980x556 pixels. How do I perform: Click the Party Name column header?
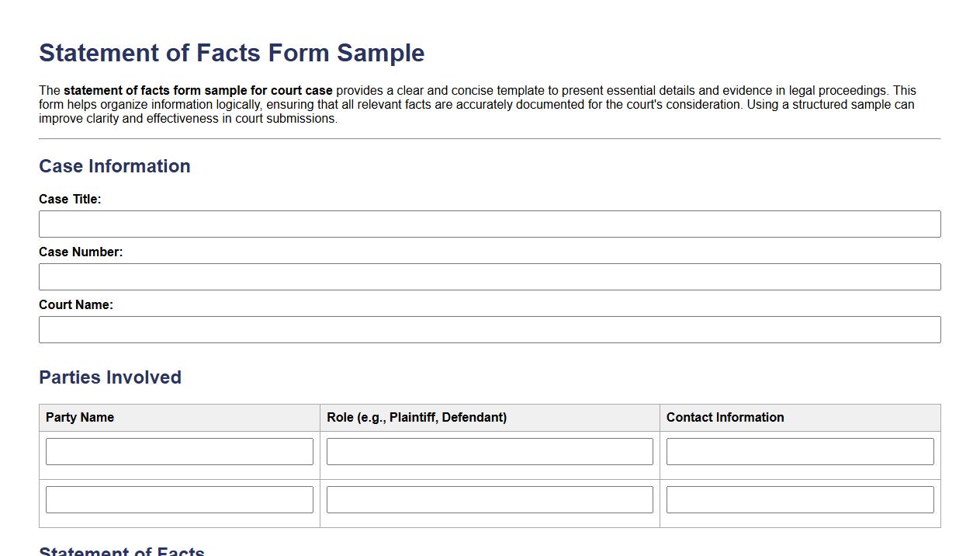coord(80,417)
